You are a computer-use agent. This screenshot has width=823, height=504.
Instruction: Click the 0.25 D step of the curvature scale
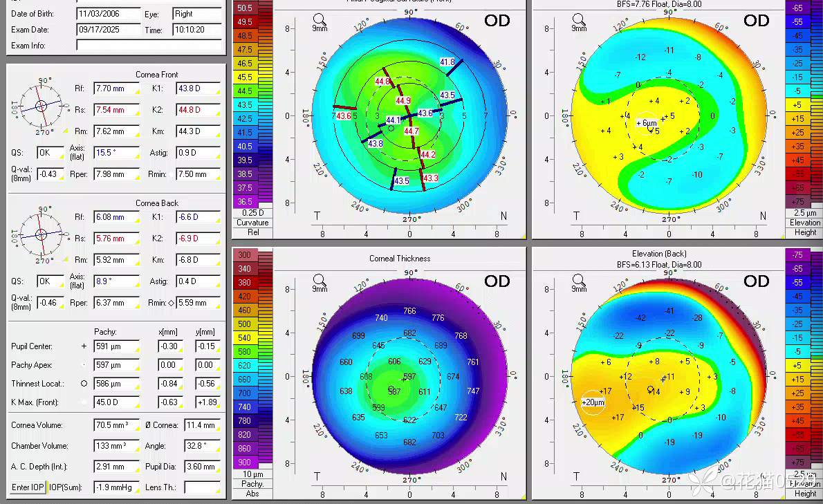click(252, 212)
